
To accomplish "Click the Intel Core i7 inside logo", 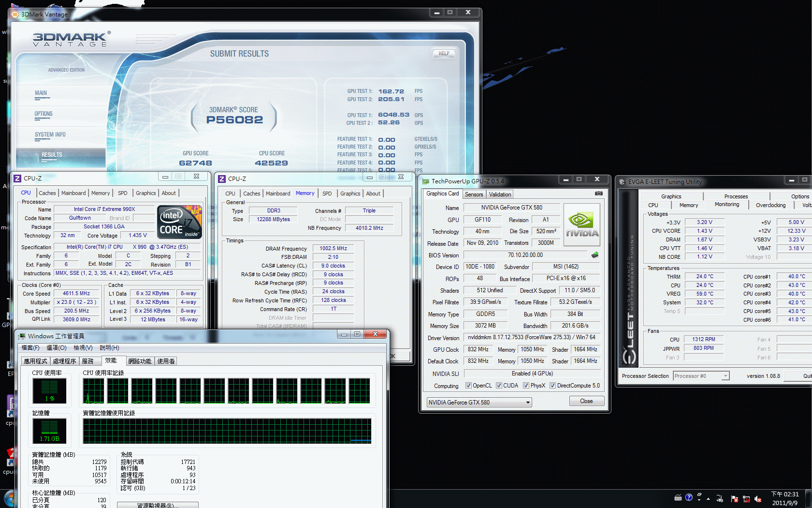I will coord(180,222).
